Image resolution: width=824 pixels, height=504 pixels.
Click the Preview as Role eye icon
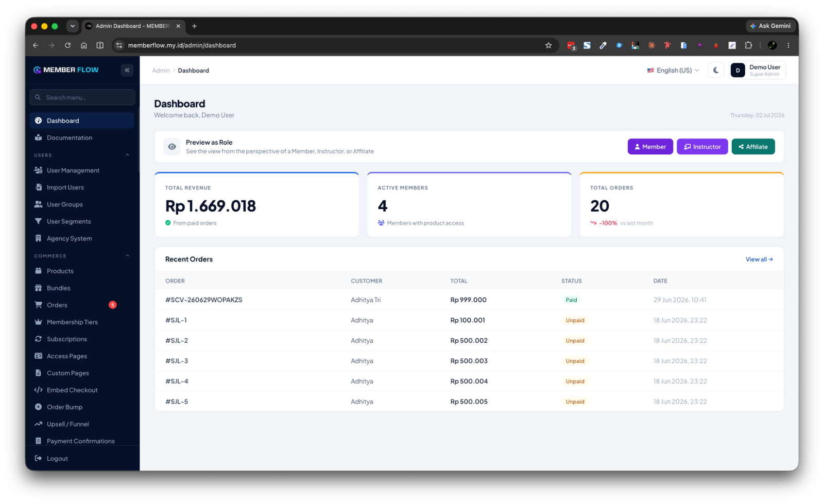(x=172, y=147)
